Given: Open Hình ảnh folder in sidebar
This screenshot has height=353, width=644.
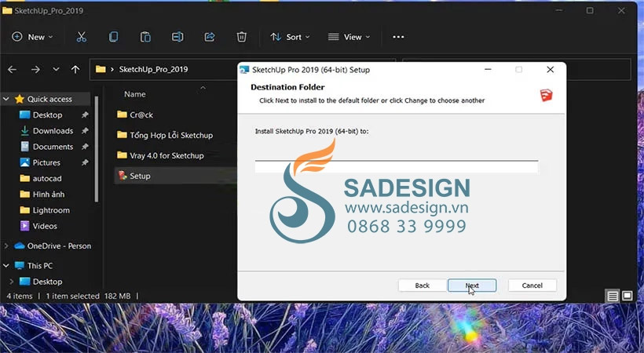Looking at the screenshot, I should coord(48,195).
